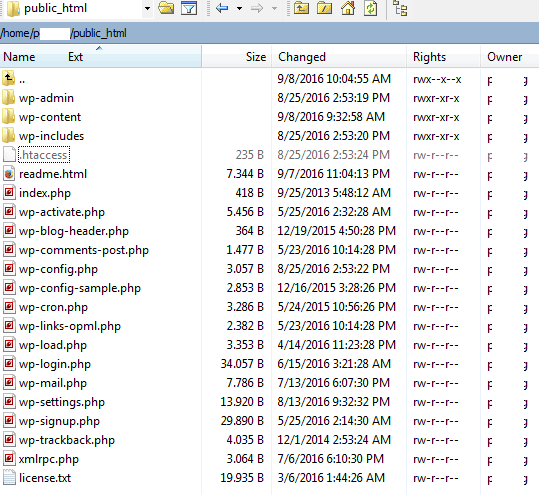Click the readme.html browser file icon
Viewport: 539px width, 495px height.
coord(9,174)
